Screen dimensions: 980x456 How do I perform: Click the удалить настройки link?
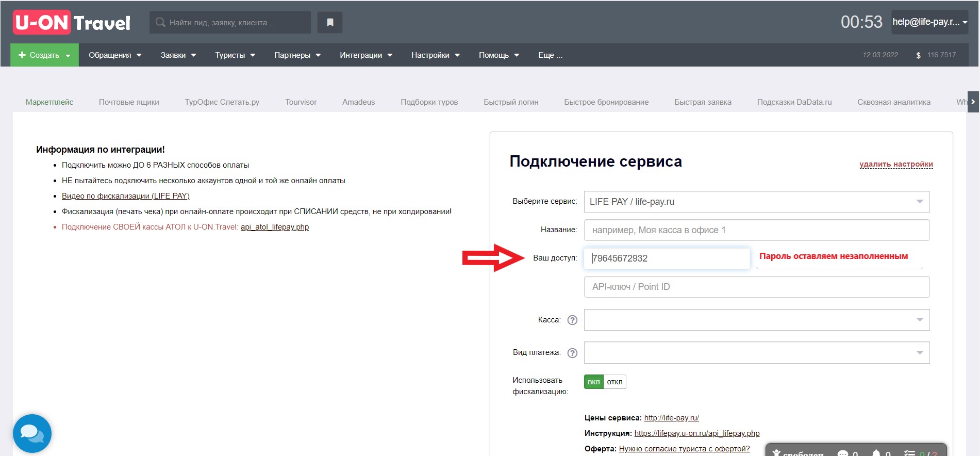[896, 164]
